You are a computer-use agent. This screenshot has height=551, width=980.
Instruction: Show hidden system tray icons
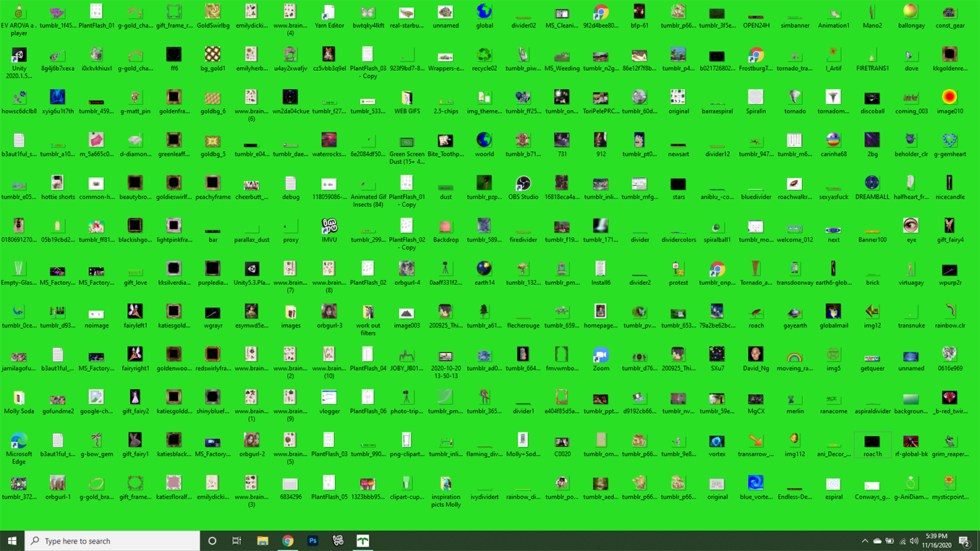pos(865,541)
